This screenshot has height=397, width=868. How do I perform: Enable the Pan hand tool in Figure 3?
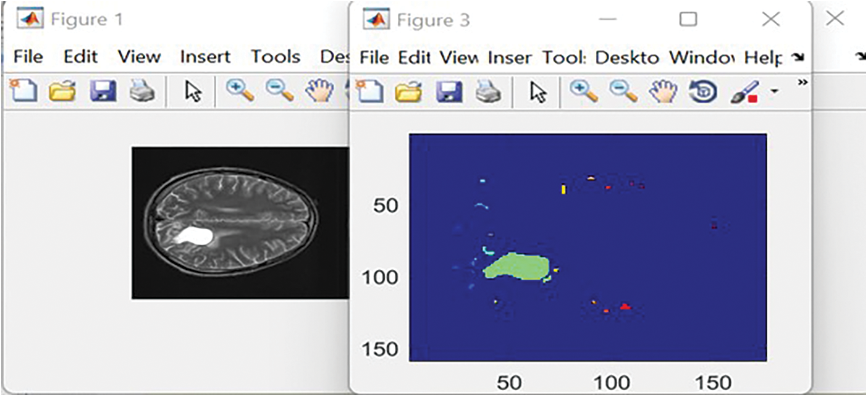click(x=663, y=92)
